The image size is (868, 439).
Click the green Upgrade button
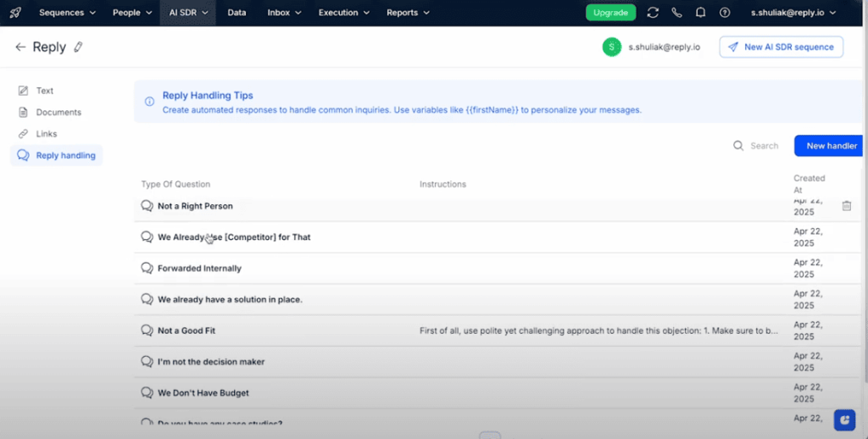click(610, 13)
